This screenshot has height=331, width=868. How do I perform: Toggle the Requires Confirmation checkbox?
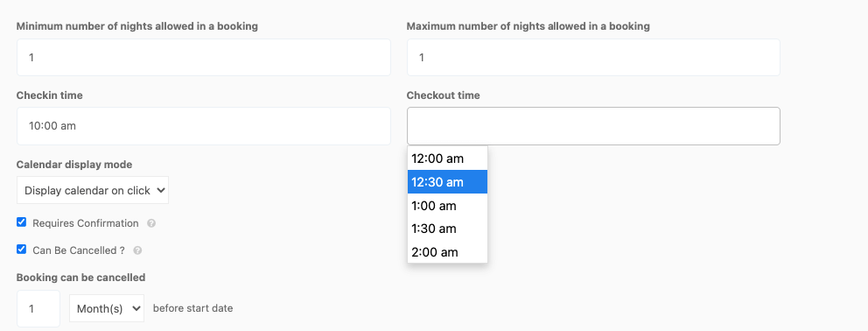[22, 222]
